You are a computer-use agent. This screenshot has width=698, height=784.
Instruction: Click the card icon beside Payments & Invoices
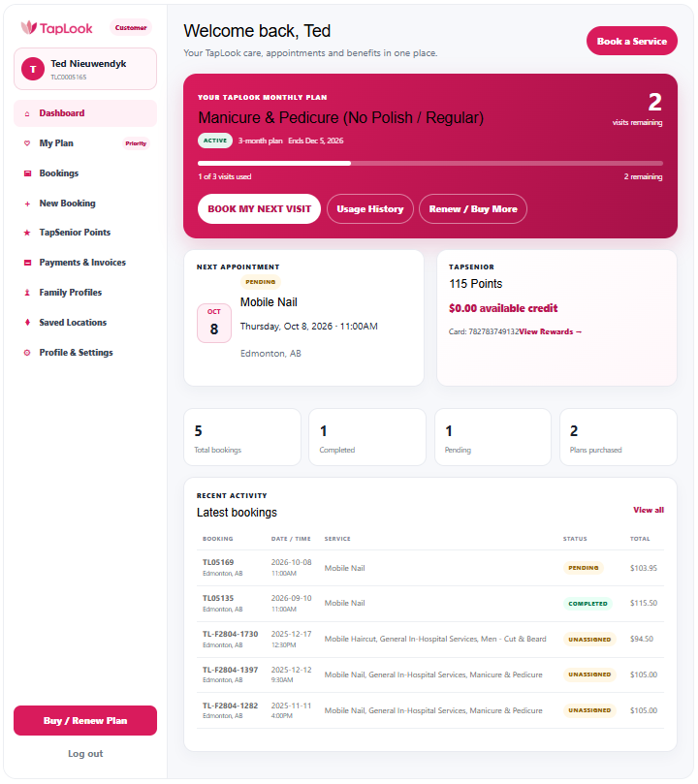click(27, 263)
